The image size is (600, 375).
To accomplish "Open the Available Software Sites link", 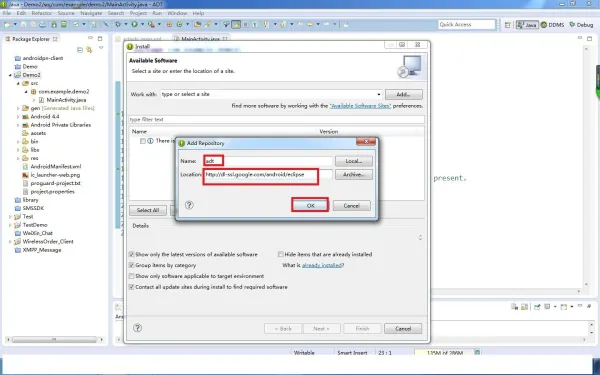I will (360, 106).
